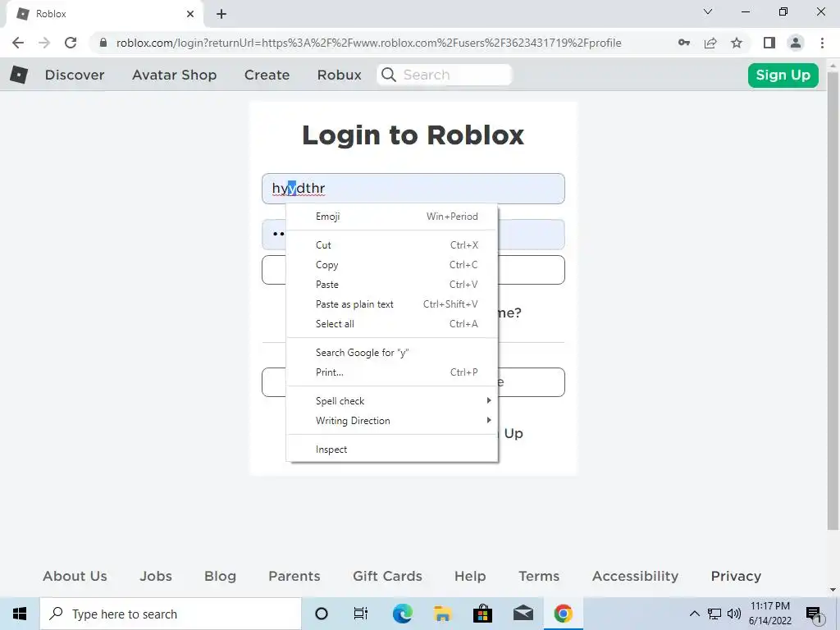This screenshot has width=840, height=630.
Task: Open Task View on the taskbar
Action: 361,614
